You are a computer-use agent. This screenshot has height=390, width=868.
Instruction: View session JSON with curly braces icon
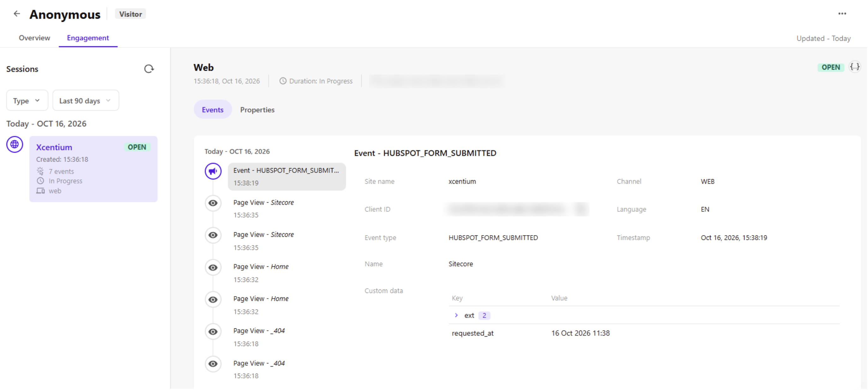(855, 67)
